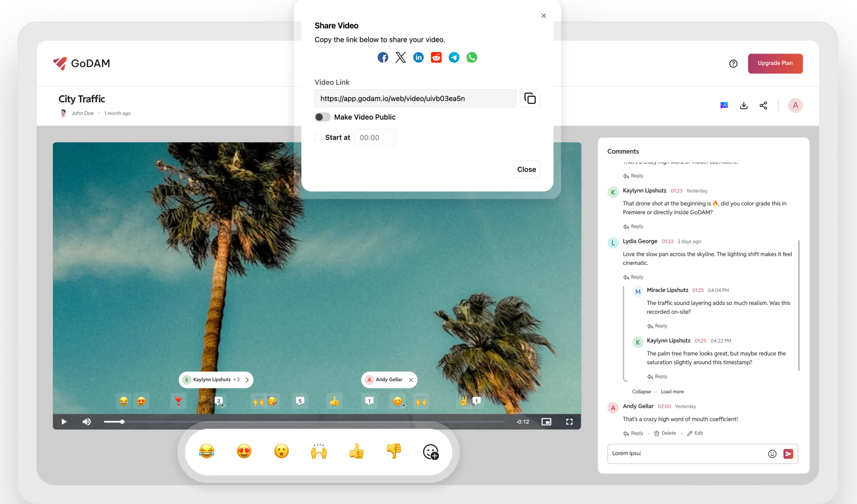Open the help question mark menu
Viewport: 857px width, 504px height.
click(733, 64)
